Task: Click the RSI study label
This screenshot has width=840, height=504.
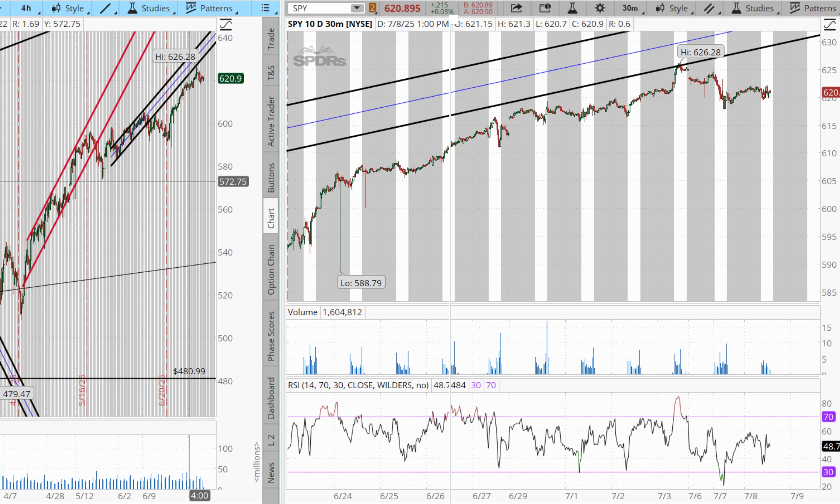Action: 358,385
